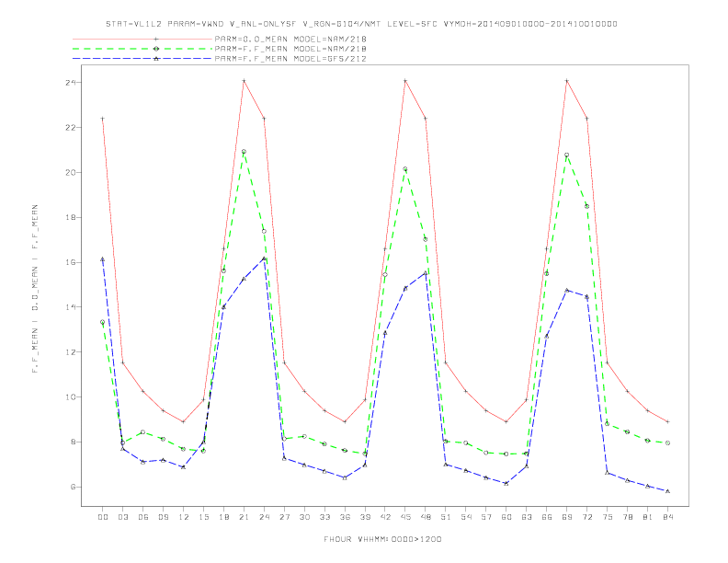Click y-axis tick label 24
The height and width of the screenshot is (563, 728).
(x=70, y=82)
